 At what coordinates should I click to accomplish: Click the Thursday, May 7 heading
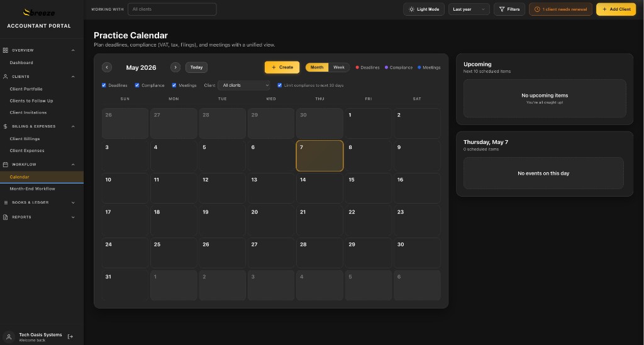coord(486,142)
